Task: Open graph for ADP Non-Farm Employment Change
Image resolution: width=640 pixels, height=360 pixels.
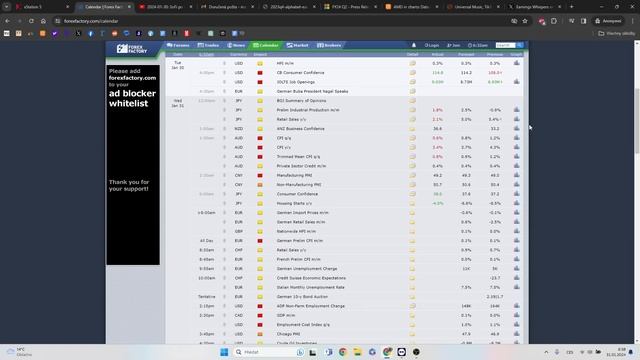Action: [517, 306]
